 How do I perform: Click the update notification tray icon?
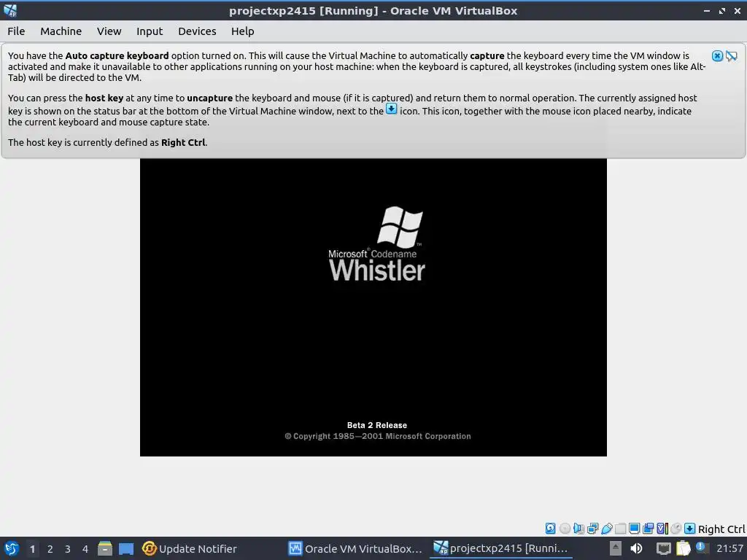pos(701,548)
